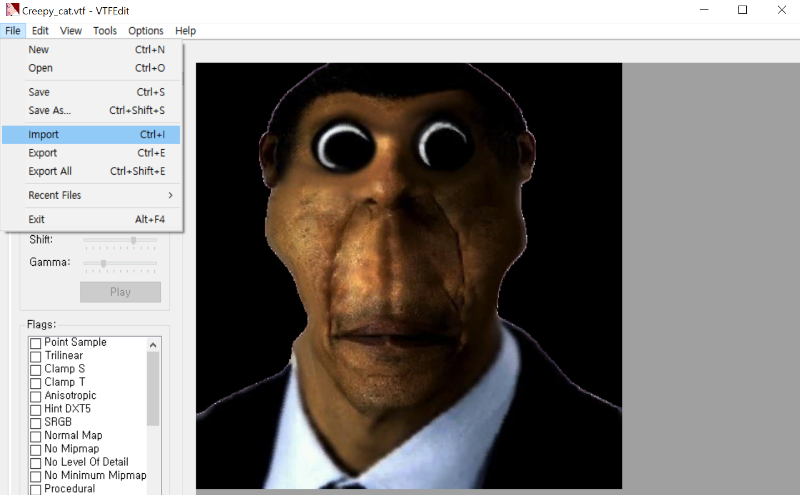
Task: Select Exit in the File menu
Action: [x=91, y=219]
